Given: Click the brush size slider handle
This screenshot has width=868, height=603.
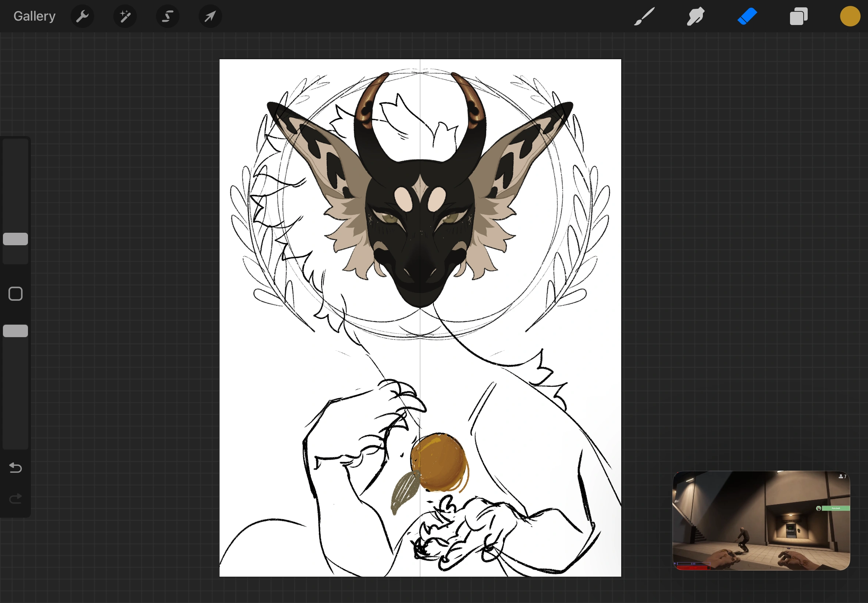Looking at the screenshot, I should tap(15, 239).
